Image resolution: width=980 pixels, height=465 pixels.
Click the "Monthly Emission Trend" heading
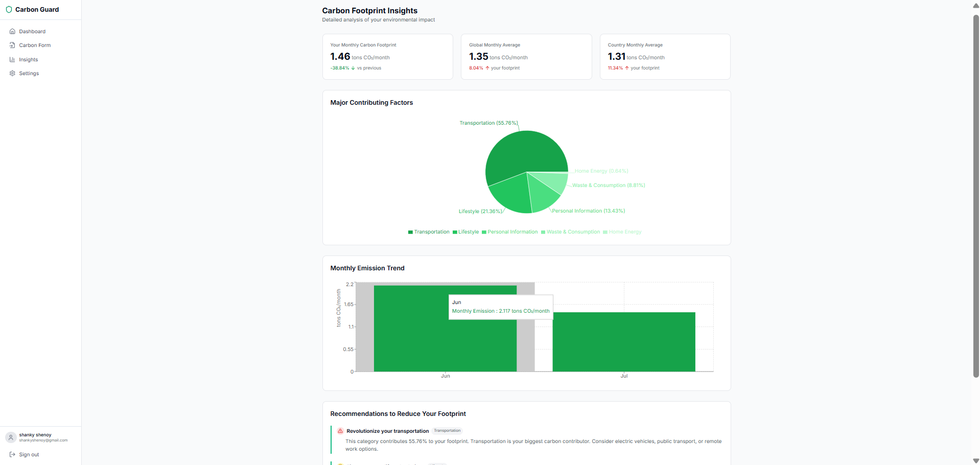point(367,268)
